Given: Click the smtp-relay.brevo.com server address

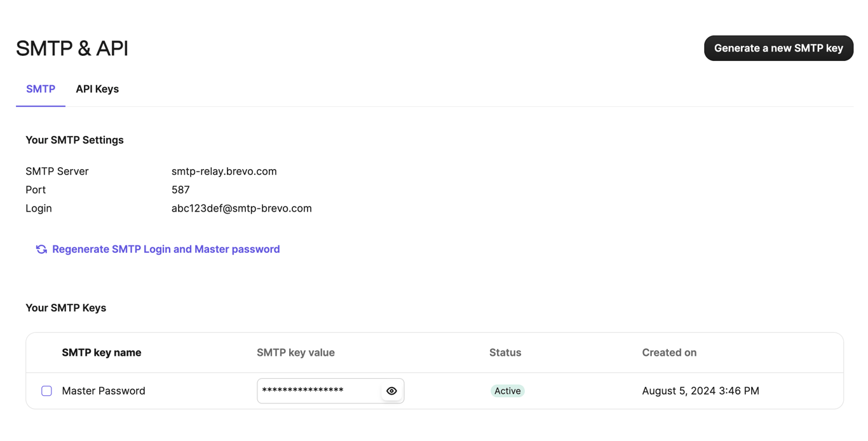Looking at the screenshot, I should click(224, 171).
